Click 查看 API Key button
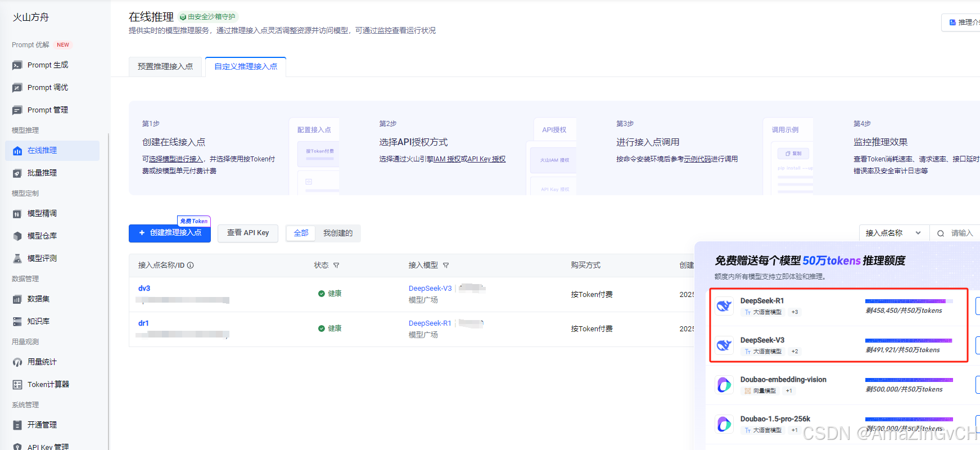980x450 pixels. pos(248,233)
